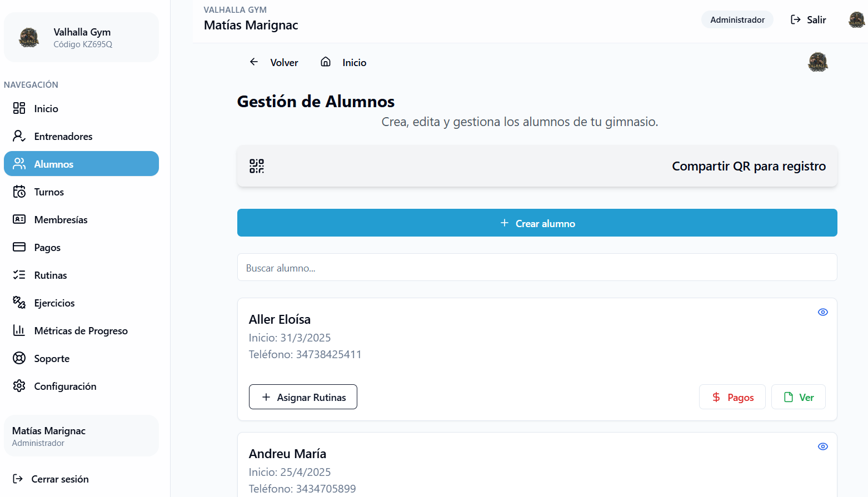
Task: Open the QR code icon for registration
Action: 256,165
